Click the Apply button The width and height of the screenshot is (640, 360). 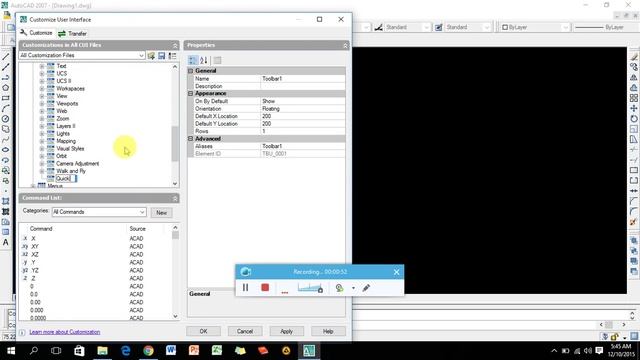287,331
